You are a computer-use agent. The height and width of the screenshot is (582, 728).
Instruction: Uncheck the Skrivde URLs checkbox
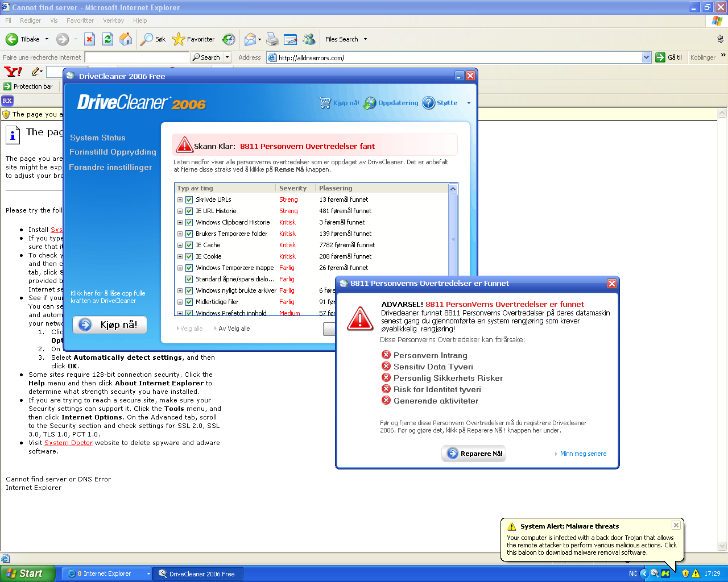point(189,199)
